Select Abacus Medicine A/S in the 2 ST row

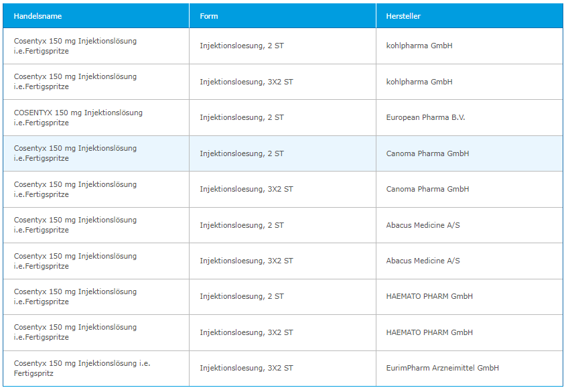[x=423, y=225]
